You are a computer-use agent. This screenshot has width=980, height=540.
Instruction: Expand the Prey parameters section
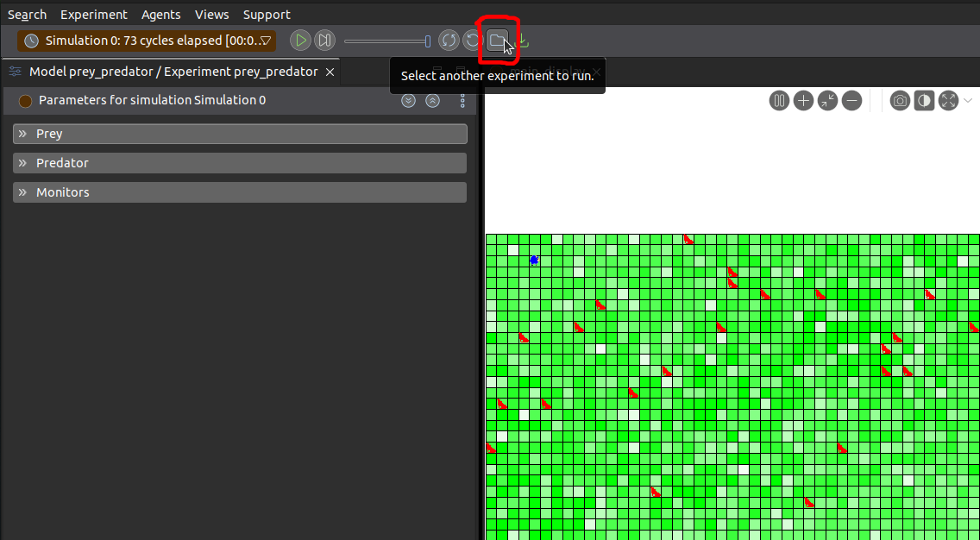(240, 134)
